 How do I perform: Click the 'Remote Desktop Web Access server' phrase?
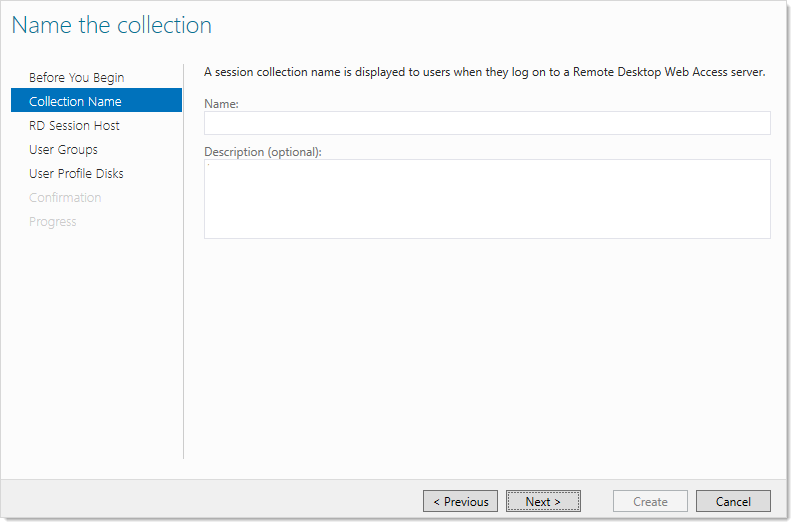tap(667, 72)
